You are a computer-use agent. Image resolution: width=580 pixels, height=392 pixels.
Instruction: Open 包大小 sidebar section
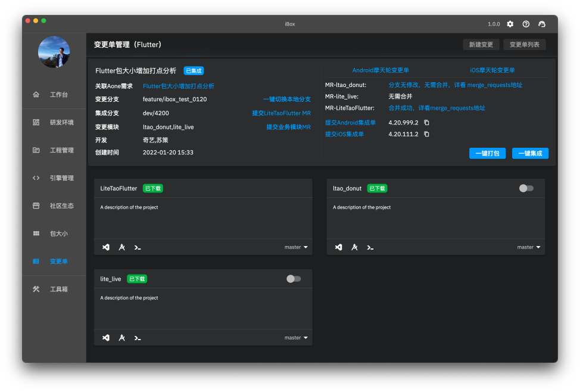coord(58,234)
